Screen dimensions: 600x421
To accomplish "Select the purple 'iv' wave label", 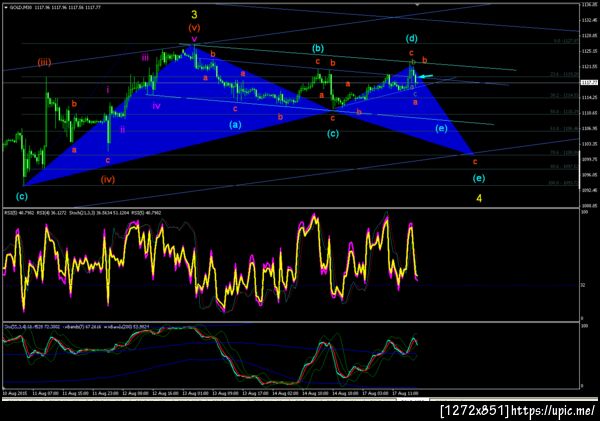I will point(156,106).
